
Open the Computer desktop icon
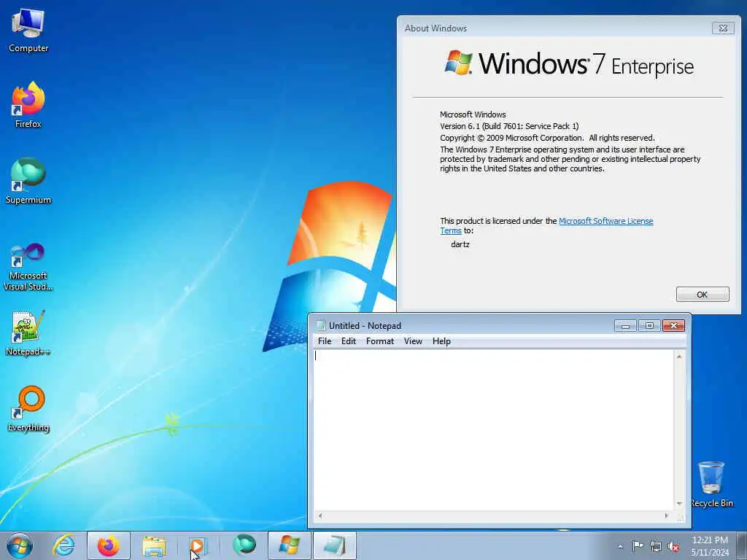point(28,31)
